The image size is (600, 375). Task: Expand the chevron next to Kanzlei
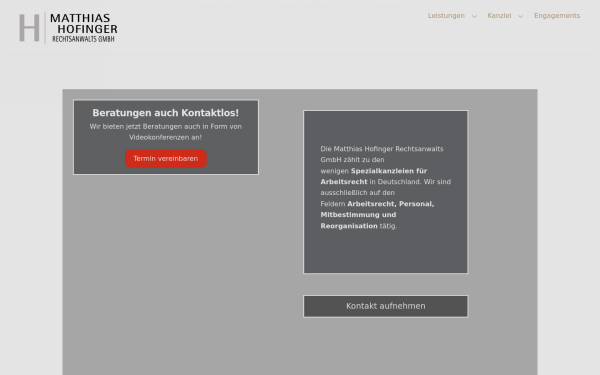(520, 16)
